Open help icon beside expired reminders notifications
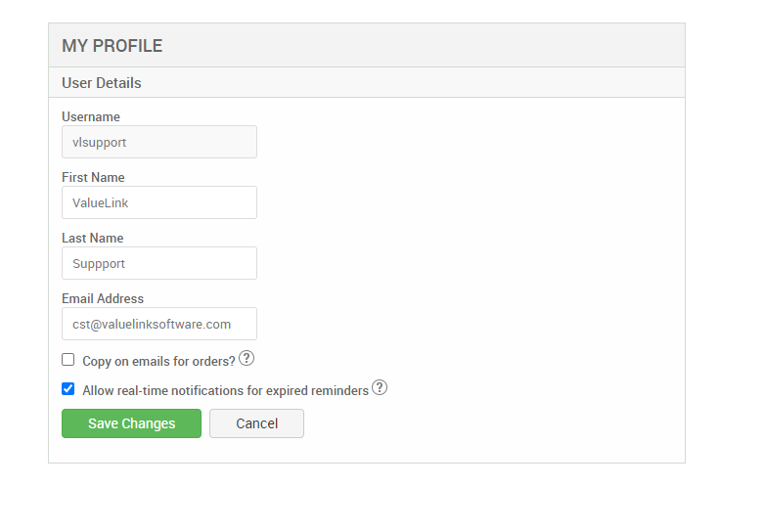 [380, 387]
